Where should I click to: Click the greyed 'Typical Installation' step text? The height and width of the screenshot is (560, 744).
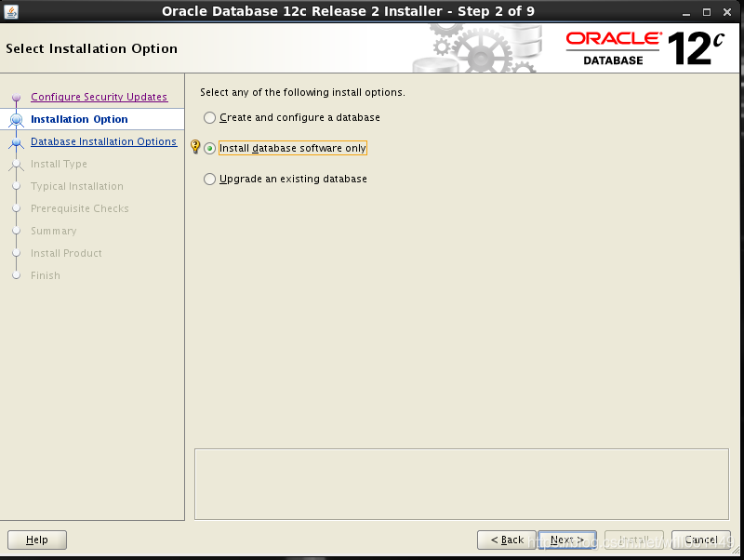77,186
